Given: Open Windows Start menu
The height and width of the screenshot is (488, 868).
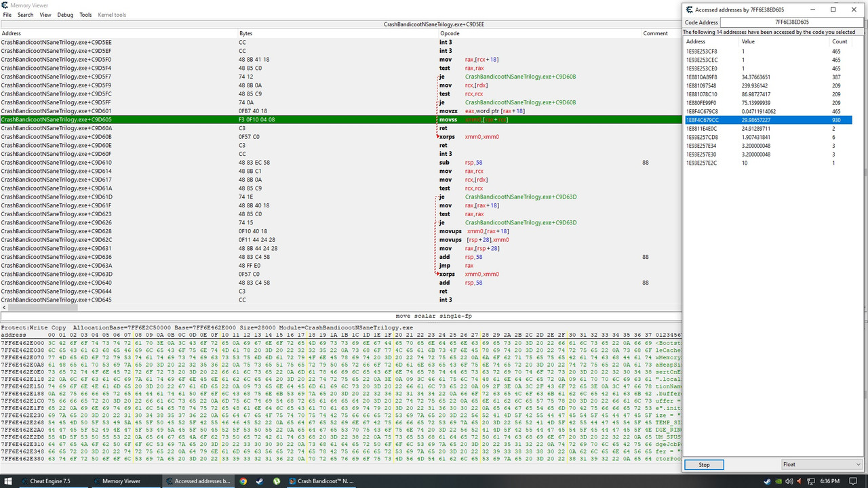Looking at the screenshot, I should click(9, 481).
